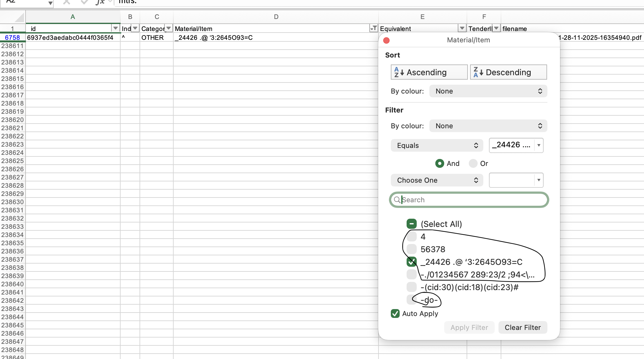The image size is (644, 359).
Task: Open the filter arrow on Category column
Action: (169, 28)
